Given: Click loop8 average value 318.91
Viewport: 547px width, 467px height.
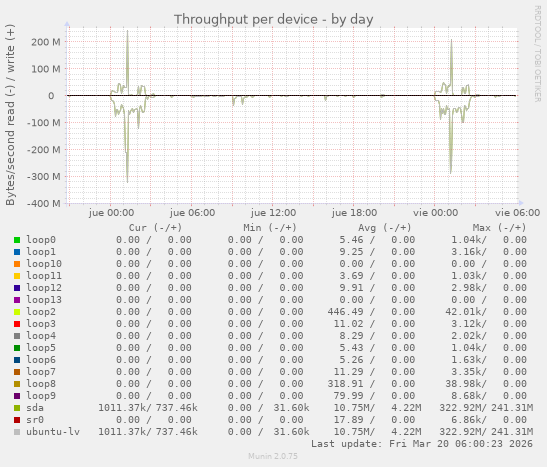Looking at the screenshot, I should (345, 384).
